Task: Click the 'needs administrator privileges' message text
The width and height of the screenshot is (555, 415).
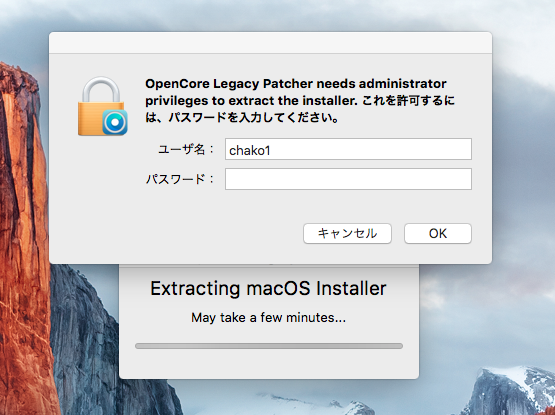Action: 296,92
